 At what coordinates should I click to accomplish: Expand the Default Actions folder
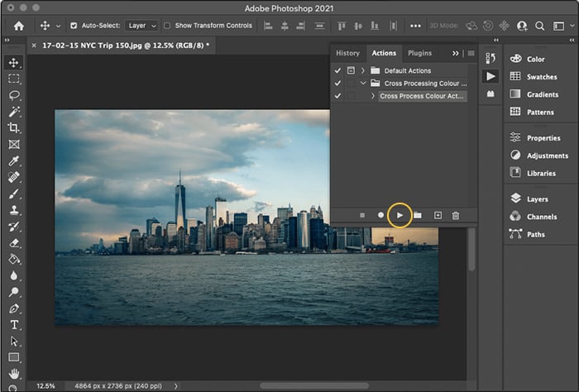(x=363, y=71)
